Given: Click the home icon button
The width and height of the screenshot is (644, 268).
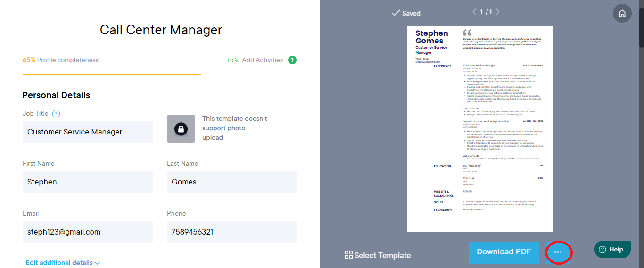Looking at the screenshot, I should (622, 13).
